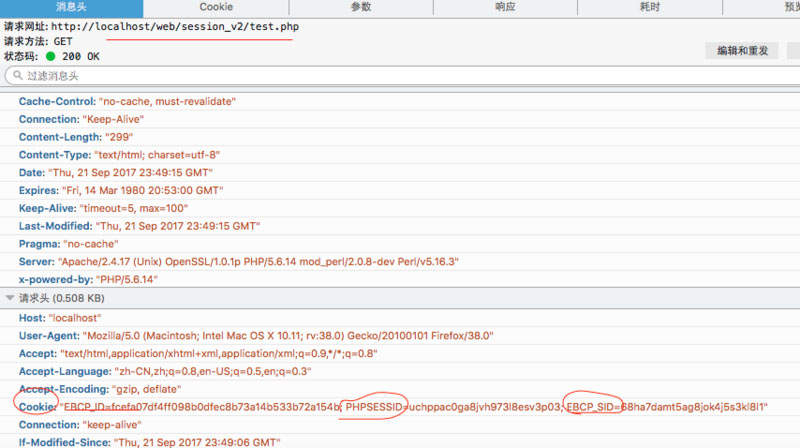The width and height of the screenshot is (800, 448).
Task: Click the 编辑和重发 button
Action: point(743,50)
